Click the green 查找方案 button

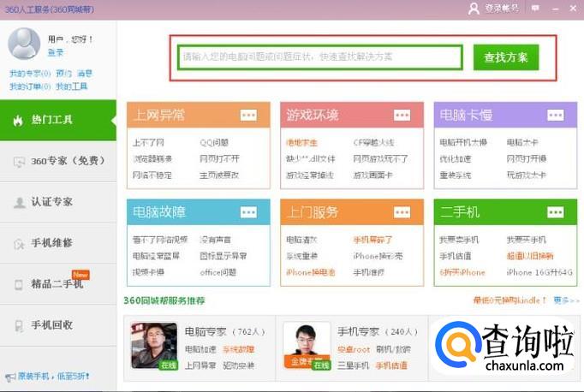(506, 57)
